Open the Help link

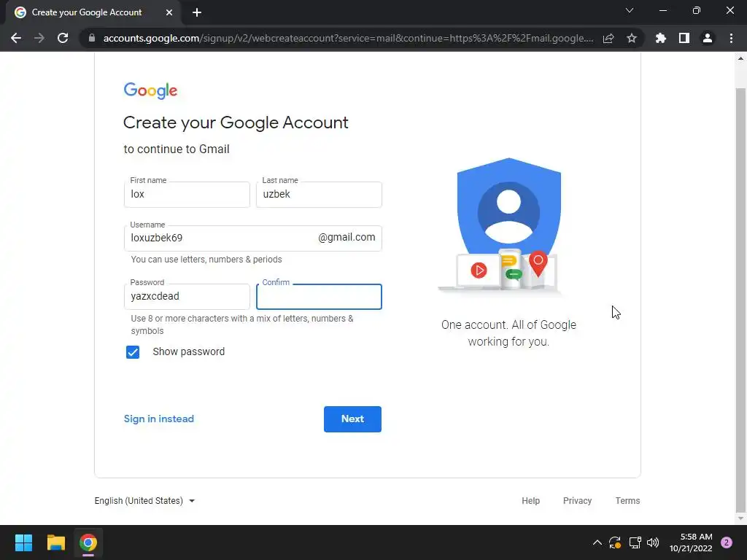(x=530, y=500)
